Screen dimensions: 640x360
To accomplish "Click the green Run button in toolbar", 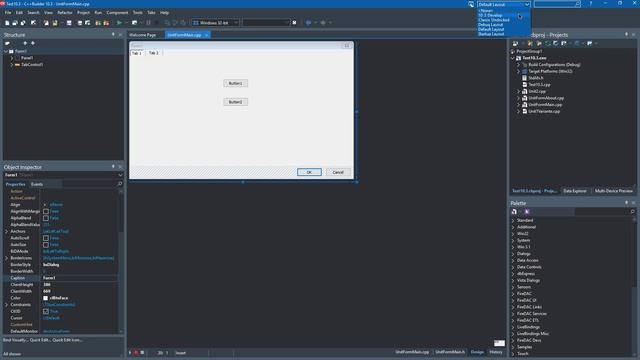I will [119, 23].
